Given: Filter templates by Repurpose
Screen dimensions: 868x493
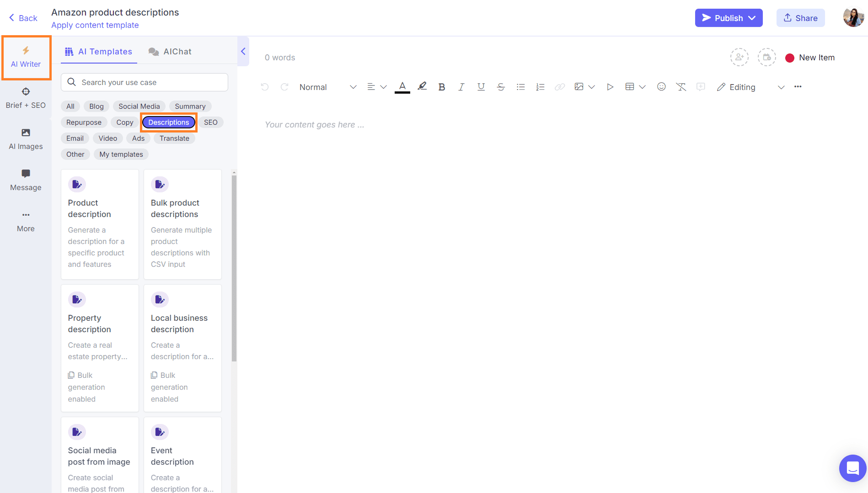Looking at the screenshot, I should tap(84, 122).
